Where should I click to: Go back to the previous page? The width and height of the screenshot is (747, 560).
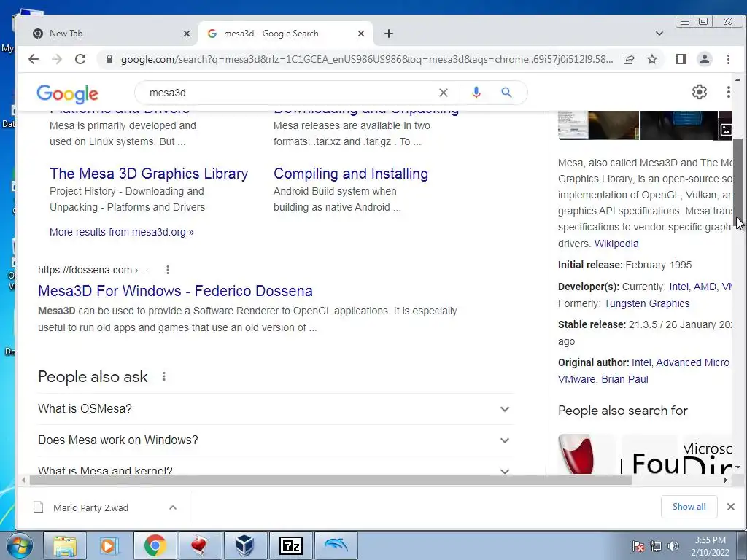[x=34, y=59]
